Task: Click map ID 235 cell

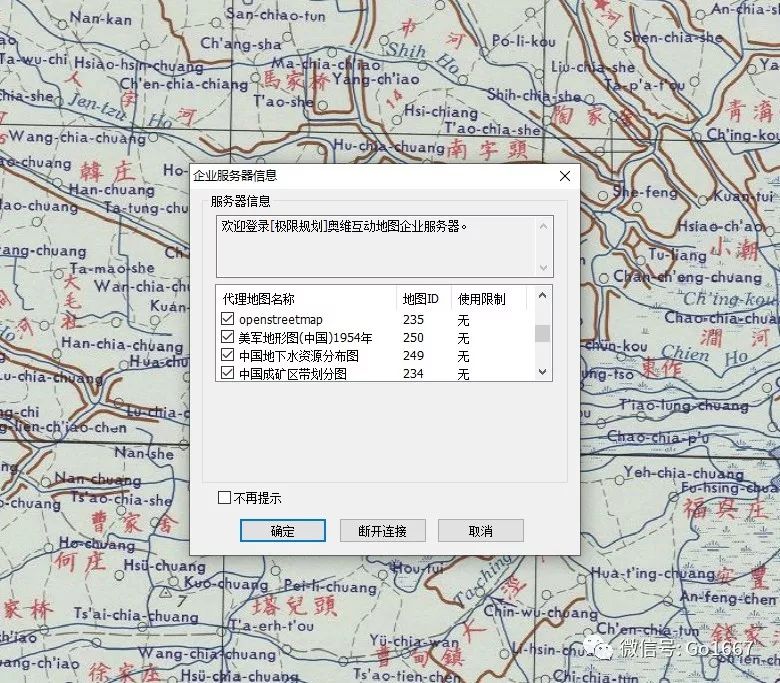Action: pyautogui.click(x=413, y=319)
